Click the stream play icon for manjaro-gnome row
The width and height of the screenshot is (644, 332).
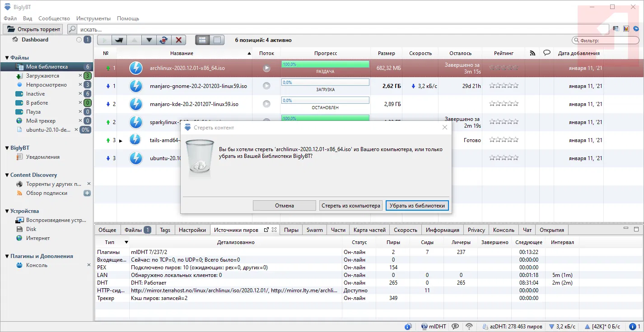[x=266, y=86]
